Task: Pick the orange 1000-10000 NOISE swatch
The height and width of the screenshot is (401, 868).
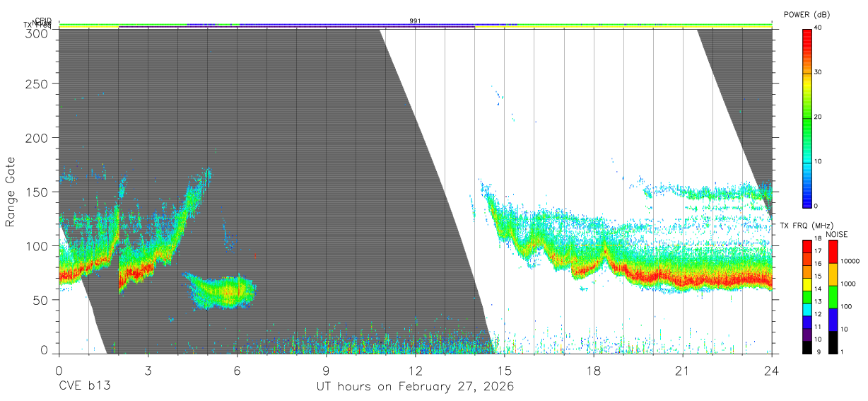Action: [833, 274]
